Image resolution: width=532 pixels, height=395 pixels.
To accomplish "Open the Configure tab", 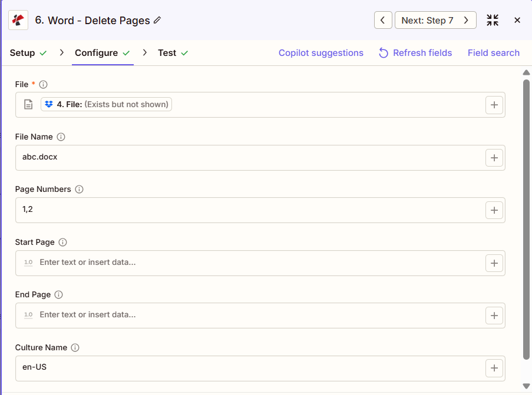I will [103, 53].
